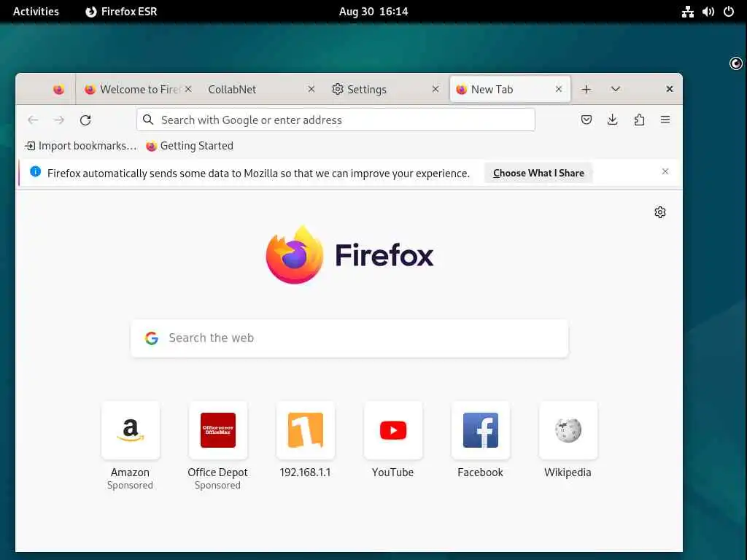Expand the List all tabs dropdown
The height and width of the screenshot is (560, 747).
pyautogui.click(x=616, y=89)
